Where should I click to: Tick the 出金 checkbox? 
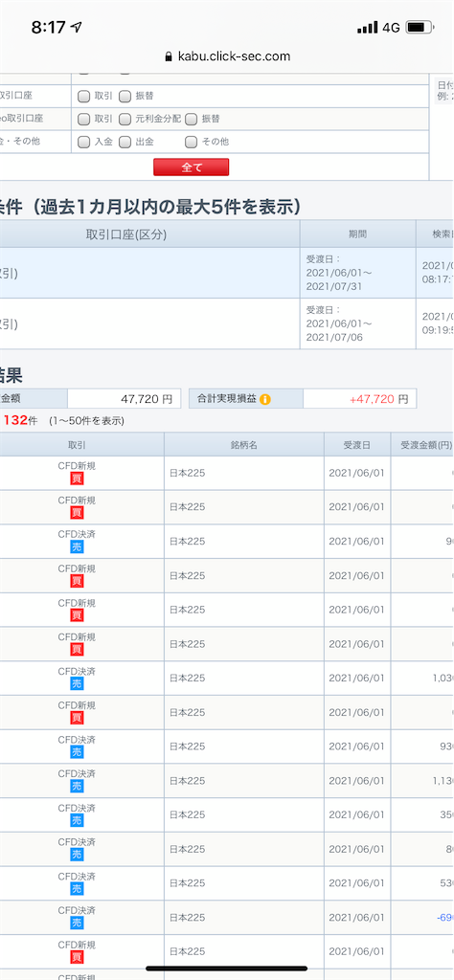pyautogui.click(x=125, y=142)
